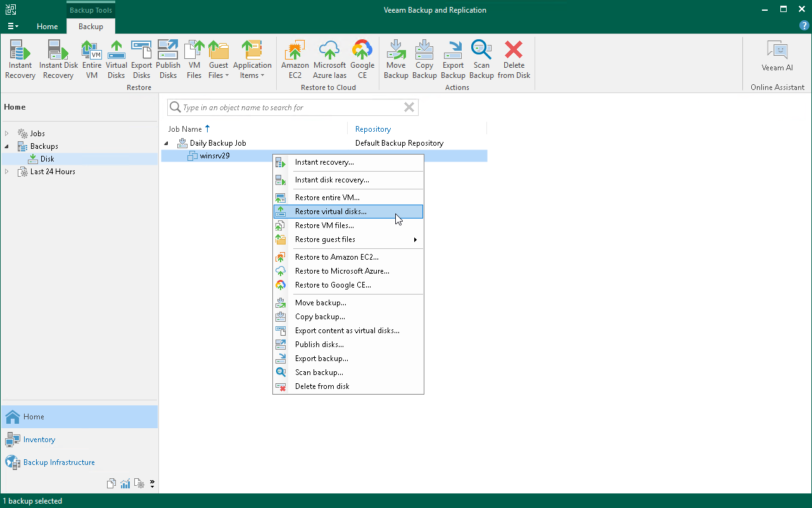Click the gear view icon at pane bottom
This screenshot has width=812, height=508.
click(139, 484)
